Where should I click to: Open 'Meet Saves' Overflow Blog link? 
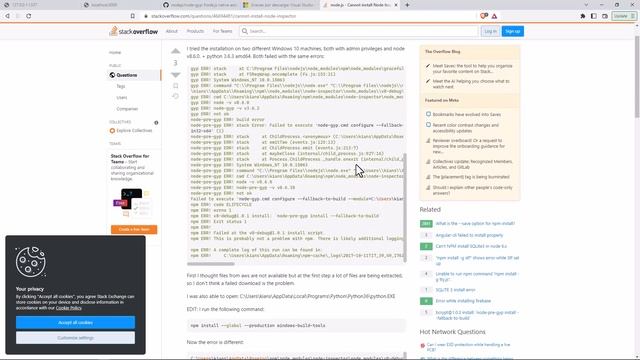(x=473, y=69)
